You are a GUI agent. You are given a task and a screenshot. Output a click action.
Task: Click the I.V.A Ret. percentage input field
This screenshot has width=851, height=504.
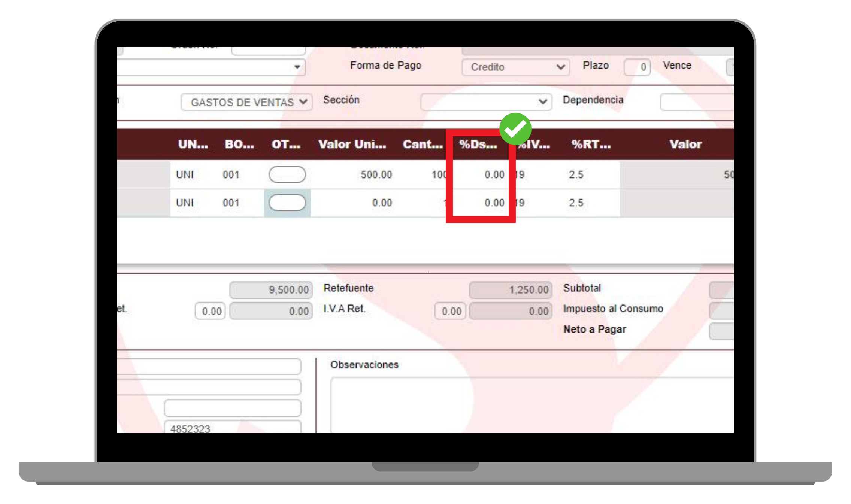pos(451,311)
